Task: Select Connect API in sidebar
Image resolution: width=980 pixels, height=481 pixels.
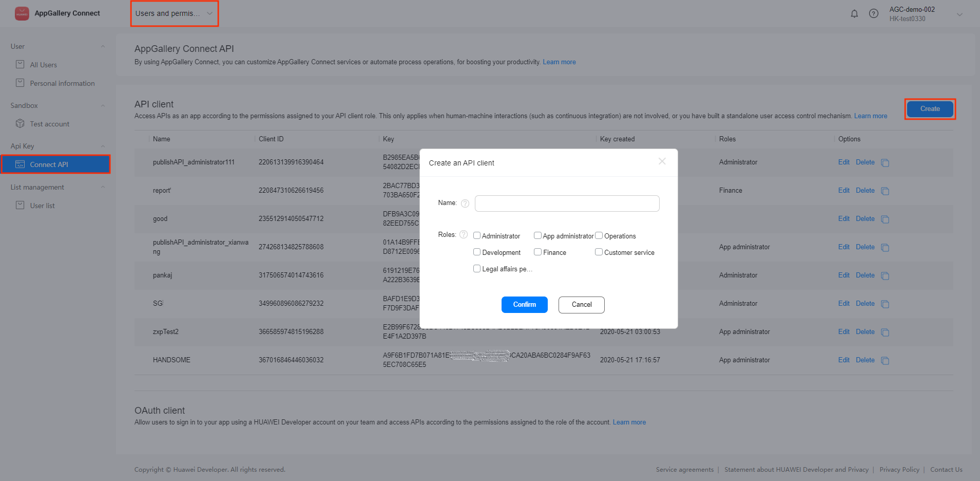Action: click(x=55, y=164)
